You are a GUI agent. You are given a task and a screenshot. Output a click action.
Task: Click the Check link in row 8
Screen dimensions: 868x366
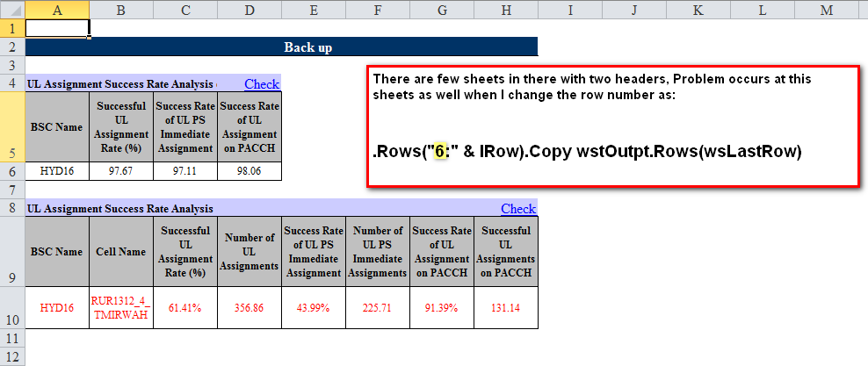(x=518, y=208)
